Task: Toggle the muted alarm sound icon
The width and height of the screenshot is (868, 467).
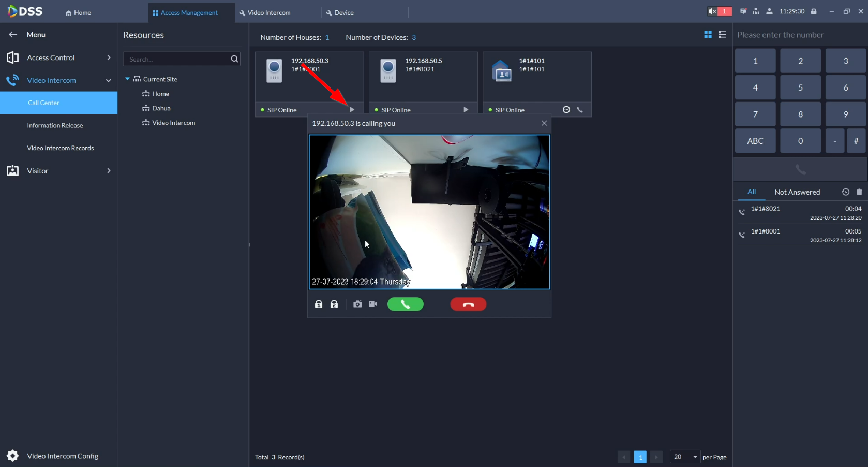Action: coord(712,11)
